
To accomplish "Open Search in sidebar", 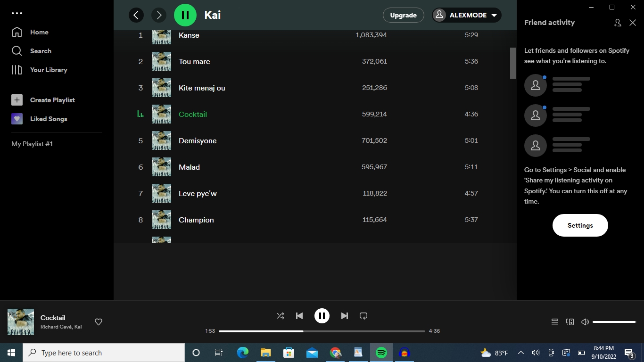I will [x=31, y=51].
